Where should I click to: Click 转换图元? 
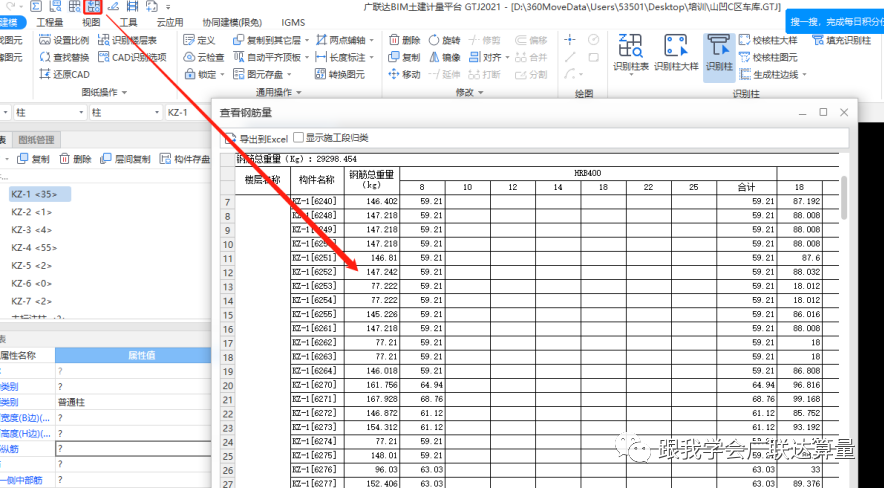point(339,74)
